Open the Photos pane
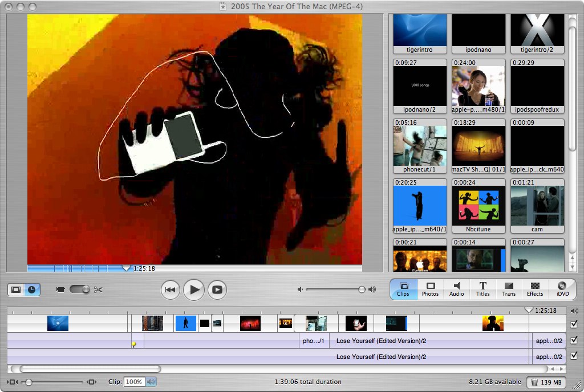Image resolution: width=584 pixels, height=392 pixels. [430, 289]
